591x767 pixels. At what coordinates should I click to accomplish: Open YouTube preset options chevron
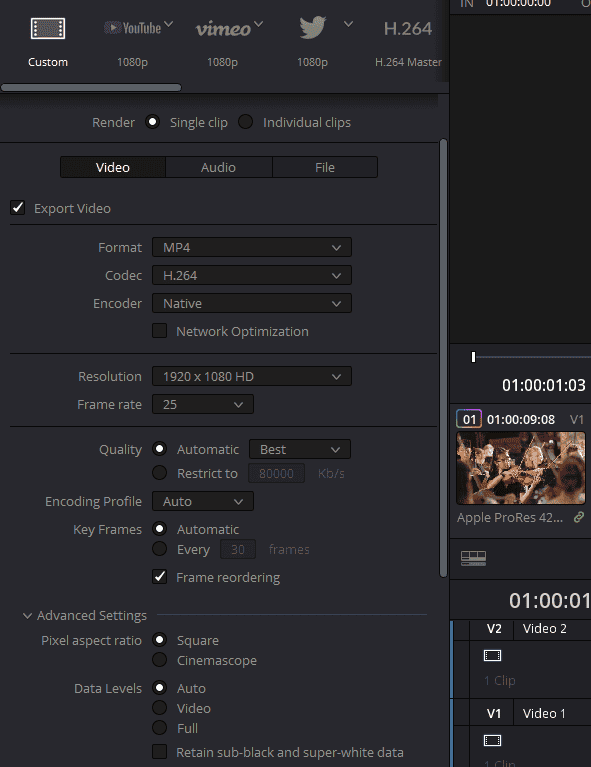point(168,23)
